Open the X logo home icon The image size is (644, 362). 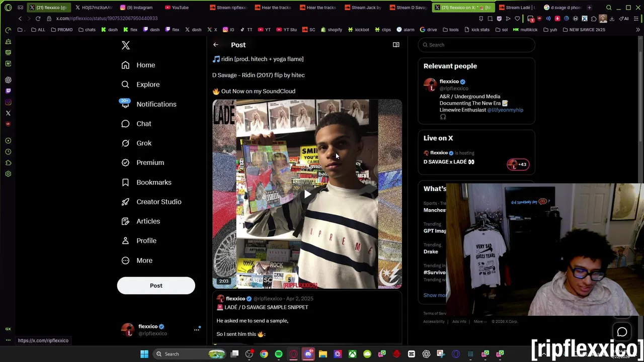pos(126,46)
